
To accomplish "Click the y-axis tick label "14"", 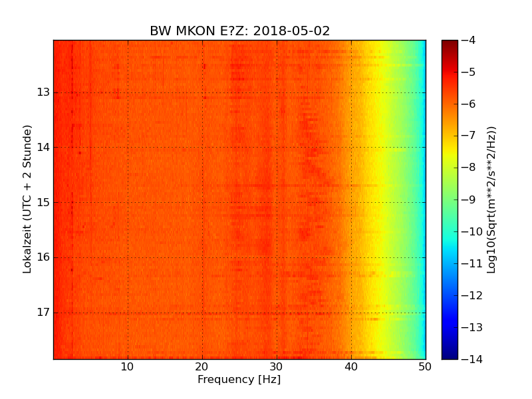I will (43, 147).
